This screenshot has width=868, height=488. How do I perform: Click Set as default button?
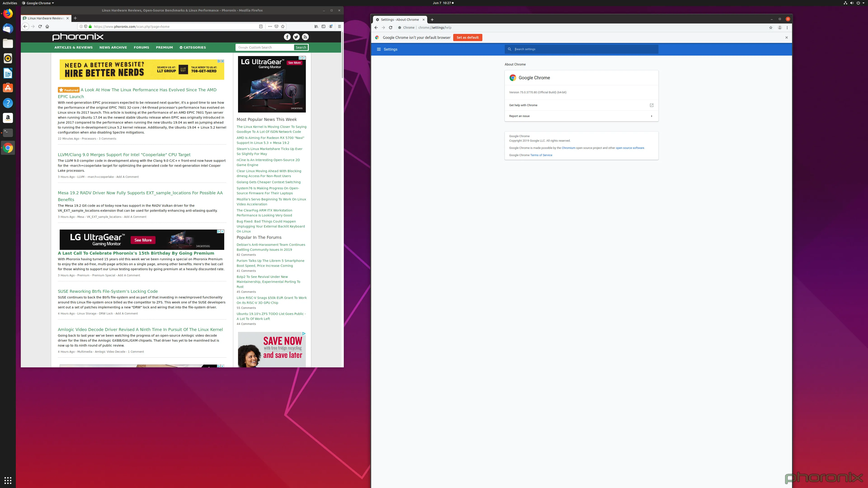point(467,38)
